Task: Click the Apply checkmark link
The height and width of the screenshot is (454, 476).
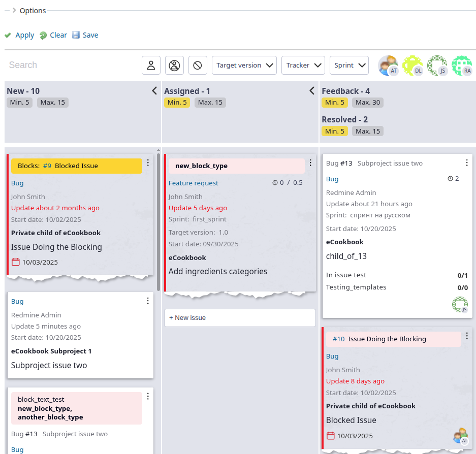Action: point(19,35)
